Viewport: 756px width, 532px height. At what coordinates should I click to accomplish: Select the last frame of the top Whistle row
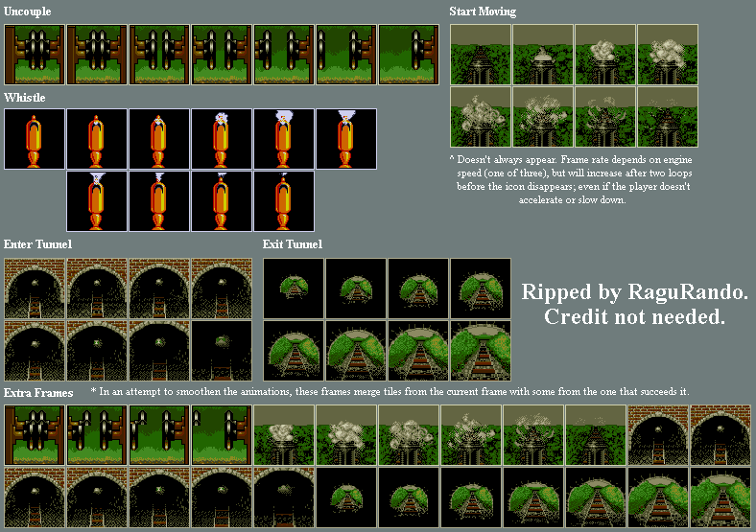(x=346, y=139)
